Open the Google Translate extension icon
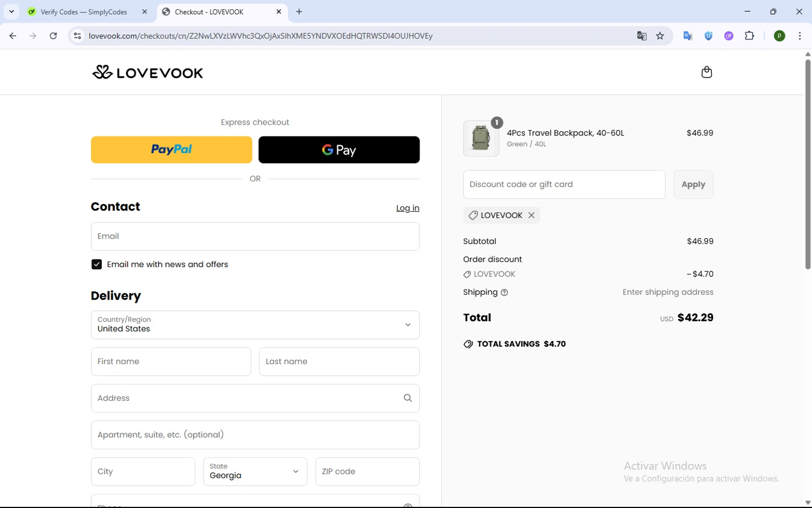The height and width of the screenshot is (508, 812). pos(688,36)
